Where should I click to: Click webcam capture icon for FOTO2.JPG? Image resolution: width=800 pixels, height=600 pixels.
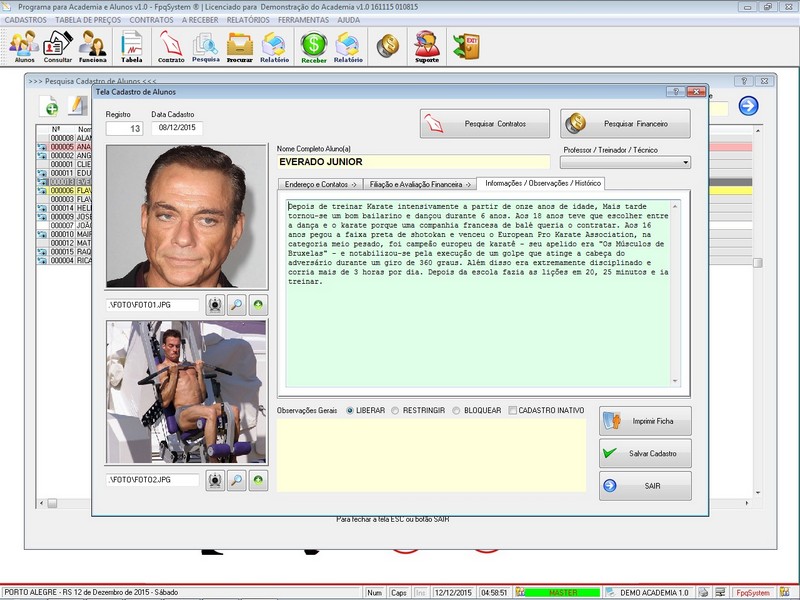[215, 480]
